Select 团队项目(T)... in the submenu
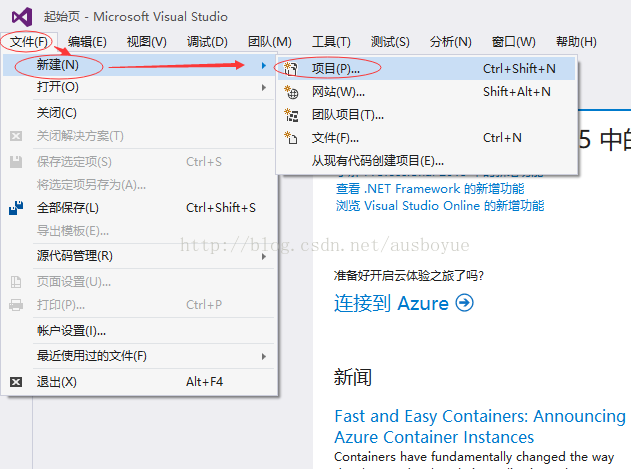 [x=427, y=115]
